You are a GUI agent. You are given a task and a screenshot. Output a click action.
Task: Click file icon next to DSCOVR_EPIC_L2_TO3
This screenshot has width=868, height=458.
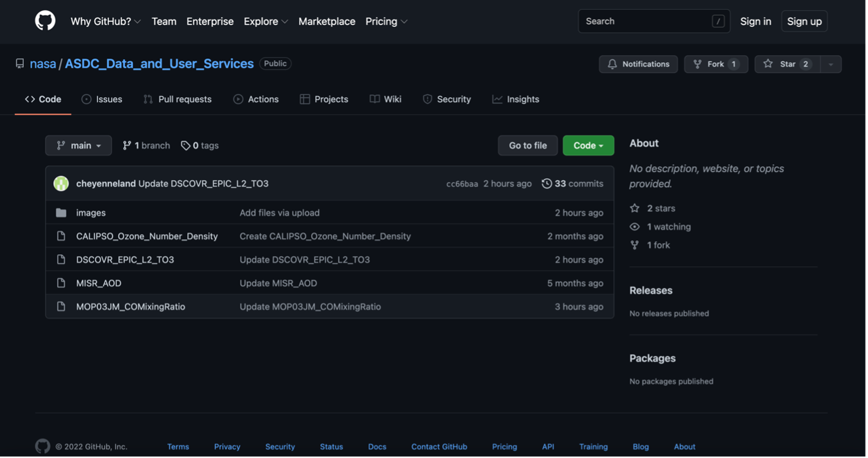pos(61,260)
